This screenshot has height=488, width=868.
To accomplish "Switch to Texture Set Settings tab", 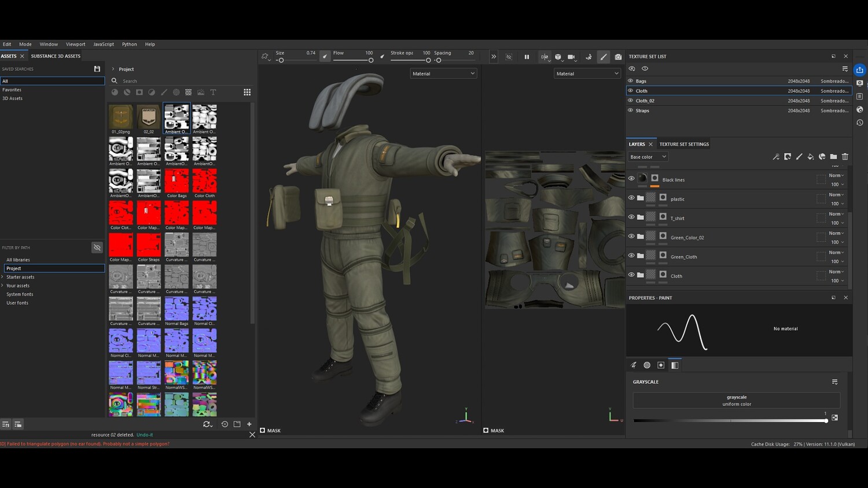I will [684, 144].
